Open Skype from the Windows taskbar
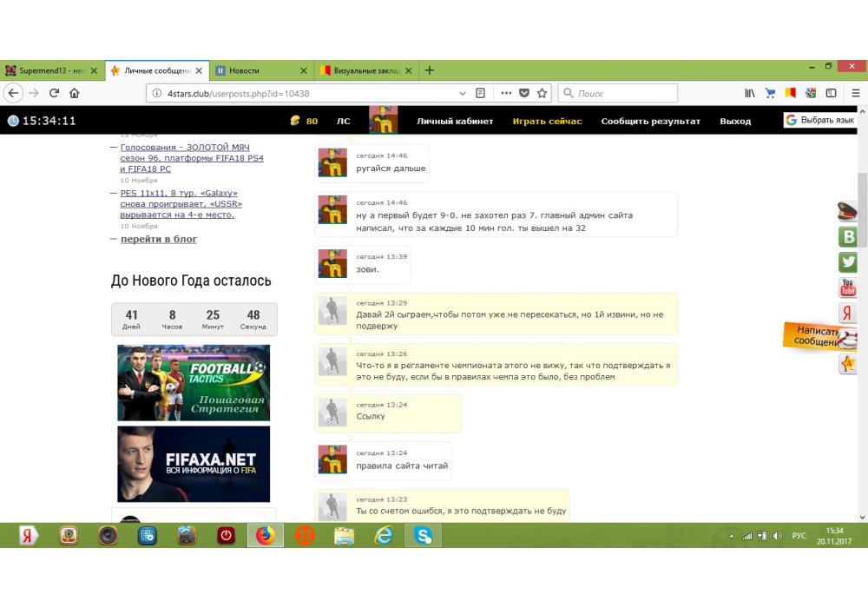Viewport: 868px width, 608px height. coord(423,536)
